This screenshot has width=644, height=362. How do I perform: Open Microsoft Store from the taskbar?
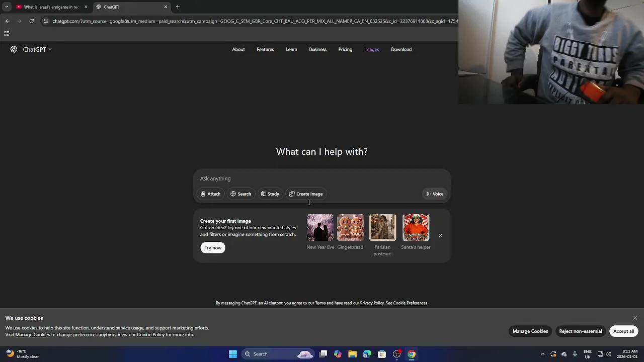click(x=382, y=354)
